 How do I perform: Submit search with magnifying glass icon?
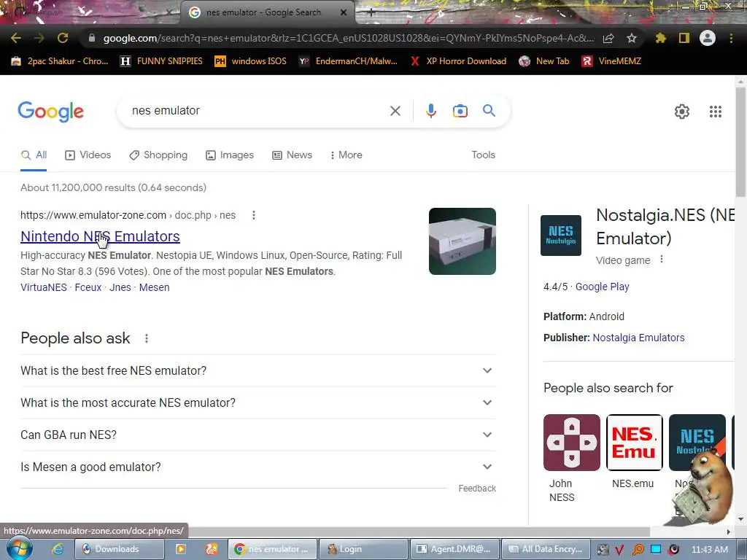(489, 111)
